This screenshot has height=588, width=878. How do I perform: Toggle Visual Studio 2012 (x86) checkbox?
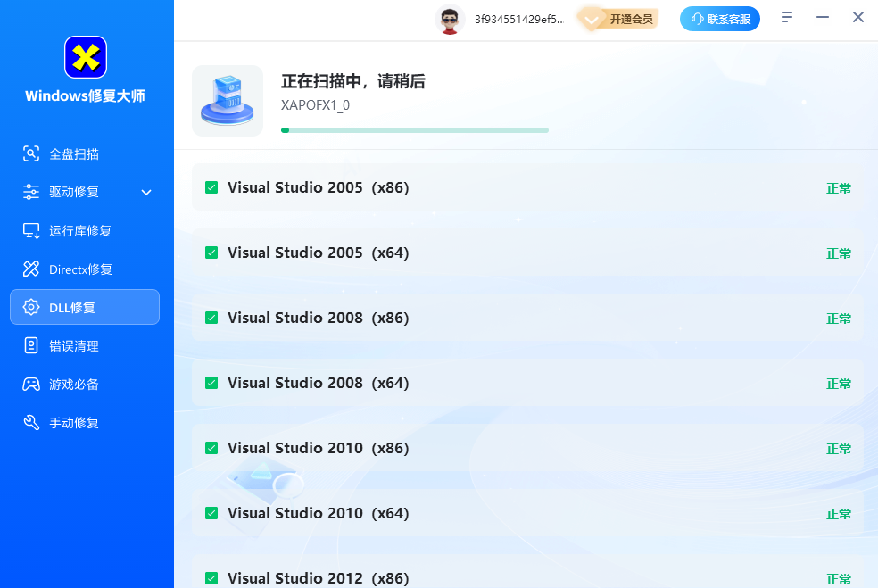pyautogui.click(x=211, y=578)
